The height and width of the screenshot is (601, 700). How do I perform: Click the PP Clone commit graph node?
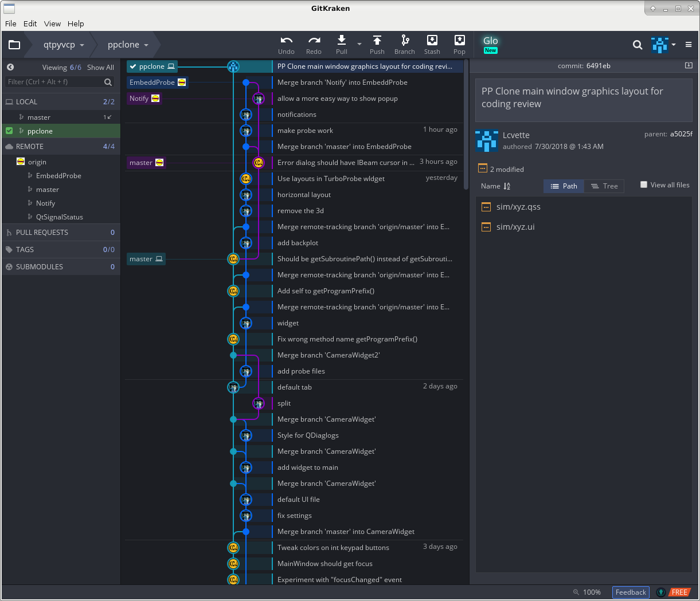click(233, 66)
